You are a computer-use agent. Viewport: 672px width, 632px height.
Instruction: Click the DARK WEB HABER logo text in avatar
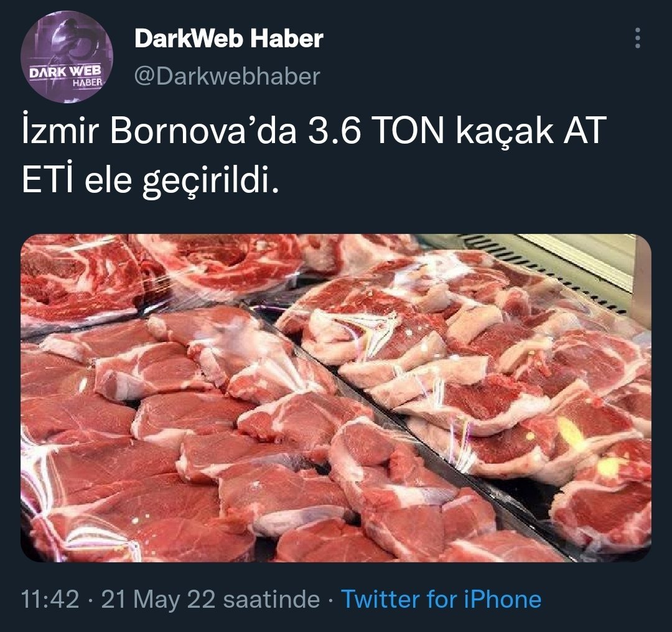67,76
